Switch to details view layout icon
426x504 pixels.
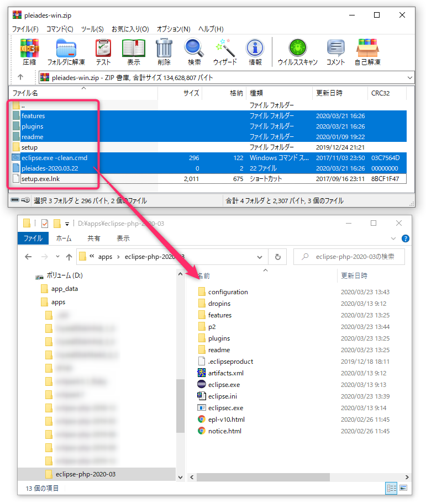pyautogui.click(x=391, y=488)
